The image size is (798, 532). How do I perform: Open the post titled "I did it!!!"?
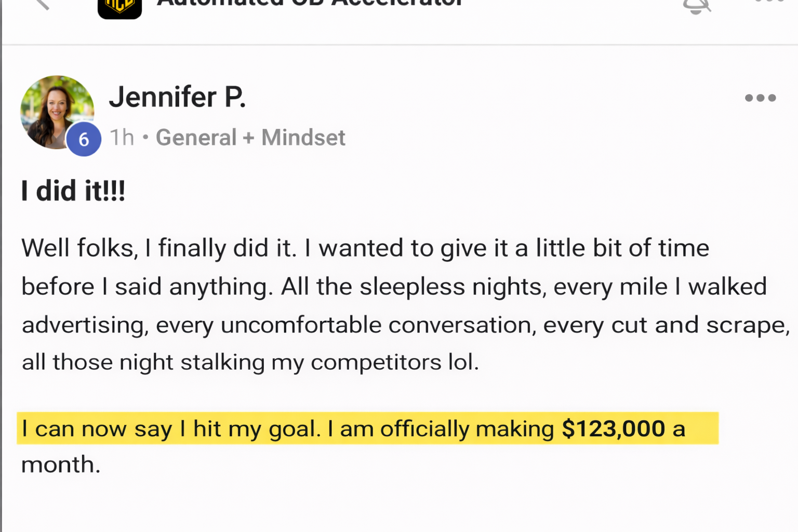[73, 191]
